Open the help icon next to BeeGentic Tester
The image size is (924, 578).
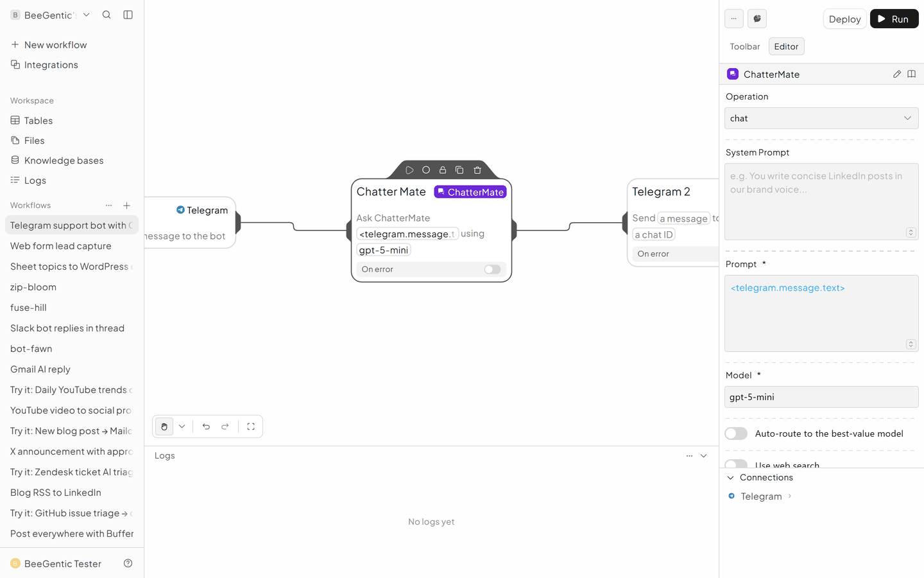click(128, 563)
